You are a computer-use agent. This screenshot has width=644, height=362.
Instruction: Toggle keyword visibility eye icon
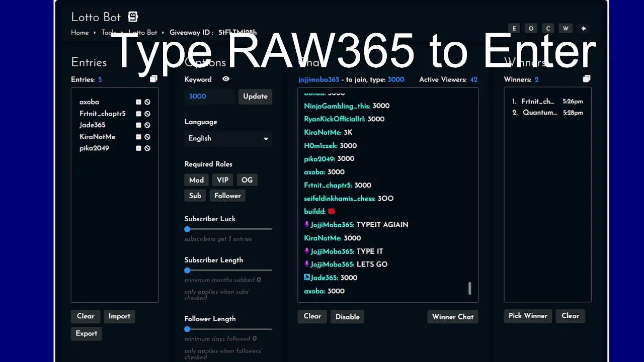[226, 79]
